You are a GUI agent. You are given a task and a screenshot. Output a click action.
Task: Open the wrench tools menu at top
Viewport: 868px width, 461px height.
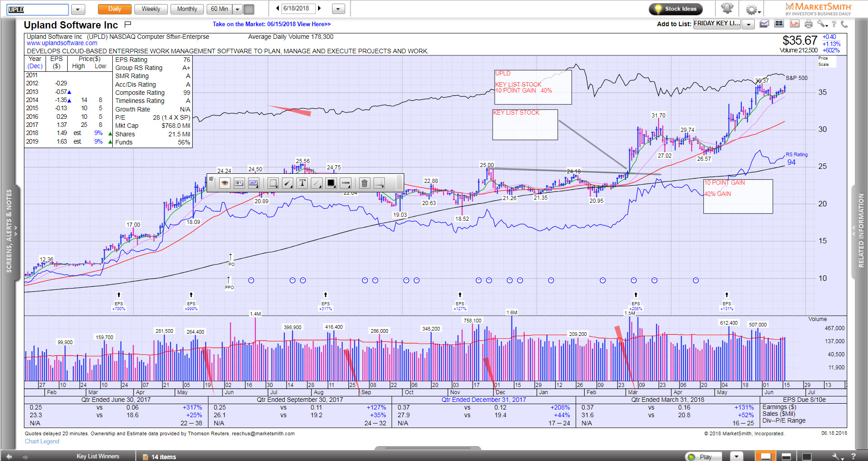coord(822,24)
